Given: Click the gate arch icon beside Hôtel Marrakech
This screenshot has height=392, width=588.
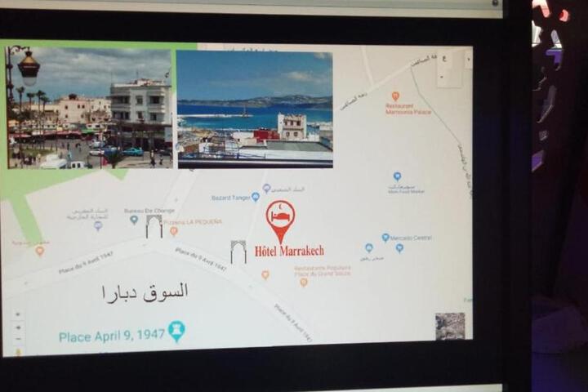Looking at the screenshot, I should [x=238, y=252].
